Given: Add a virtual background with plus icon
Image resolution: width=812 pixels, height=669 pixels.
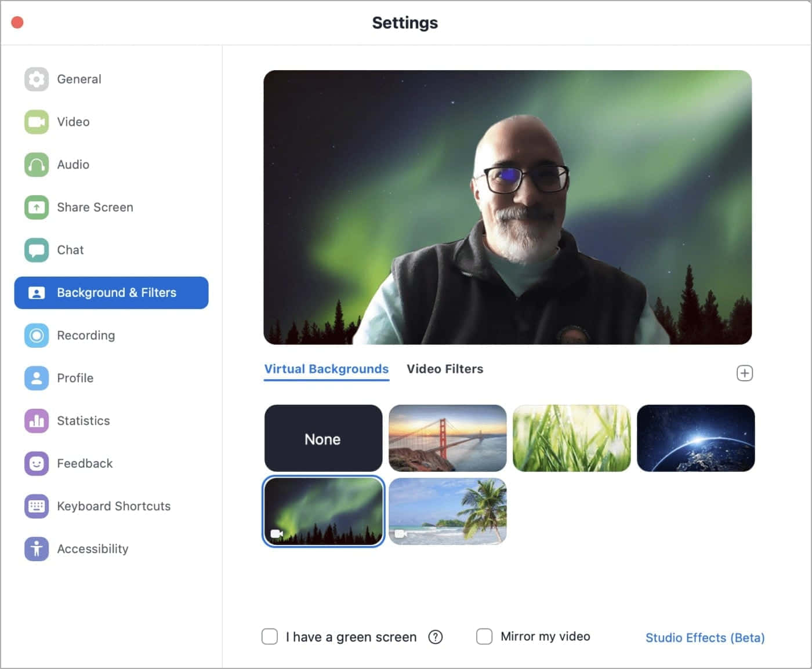Looking at the screenshot, I should (x=745, y=373).
